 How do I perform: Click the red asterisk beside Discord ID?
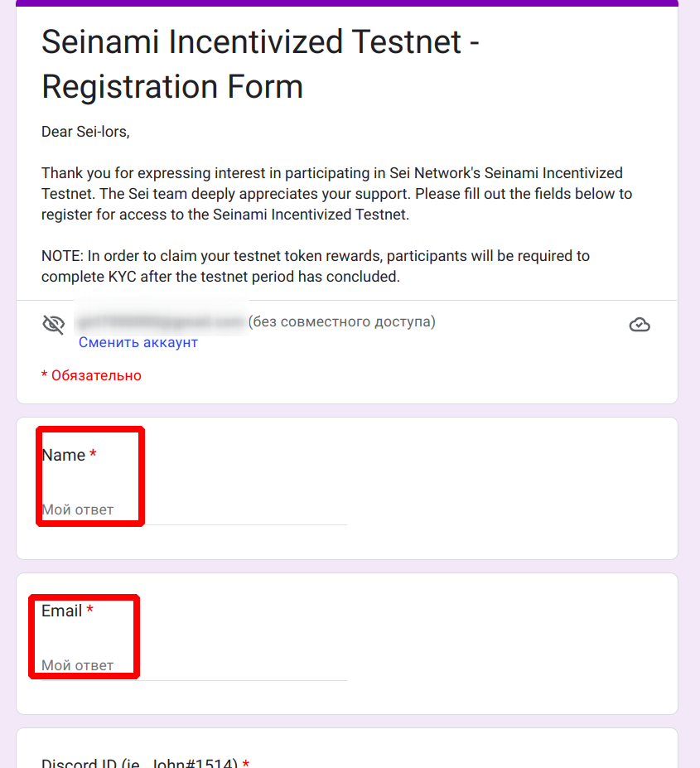tap(246, 762)
